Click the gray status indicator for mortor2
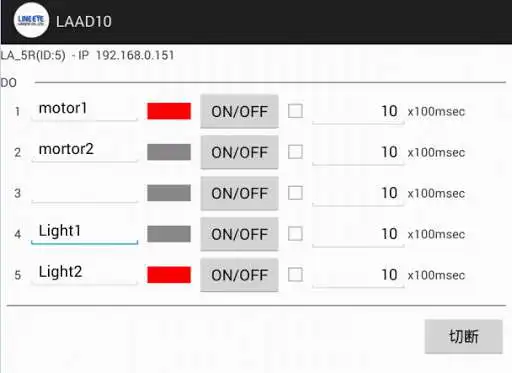This screenshot has height=373, width=512. [169, 152]
